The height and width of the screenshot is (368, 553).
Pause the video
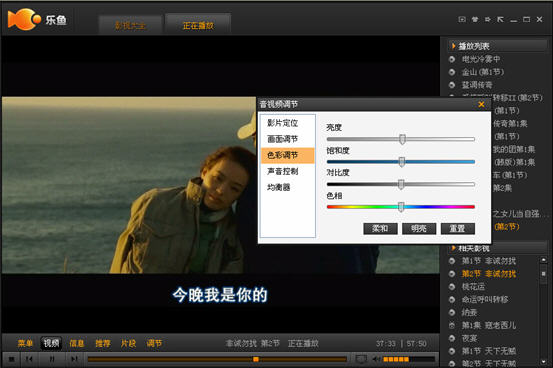[52, 359]
